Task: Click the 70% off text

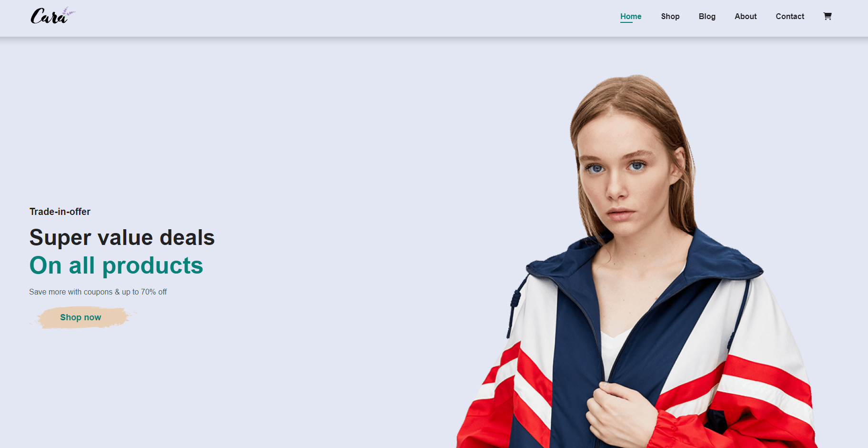Action: [x=154, y=292]
